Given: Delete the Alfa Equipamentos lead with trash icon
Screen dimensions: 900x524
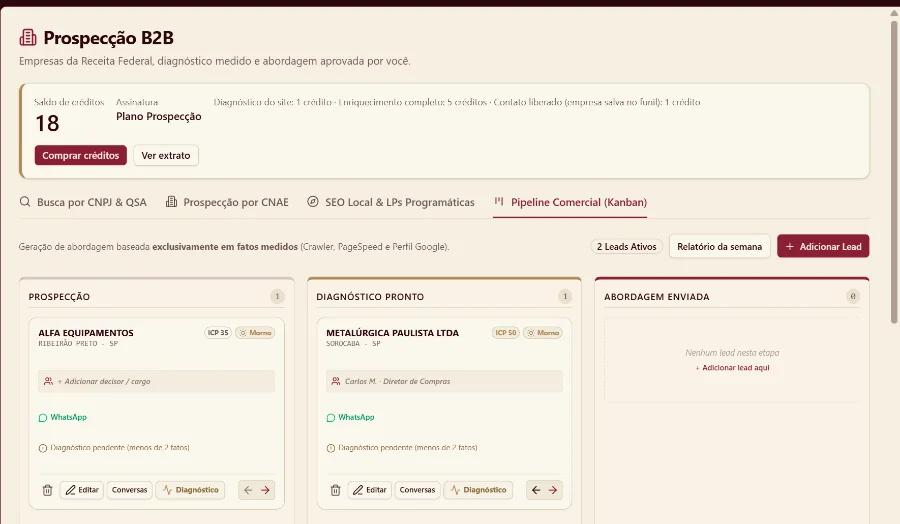Looking at the screenshot, I should coord(48,490).
